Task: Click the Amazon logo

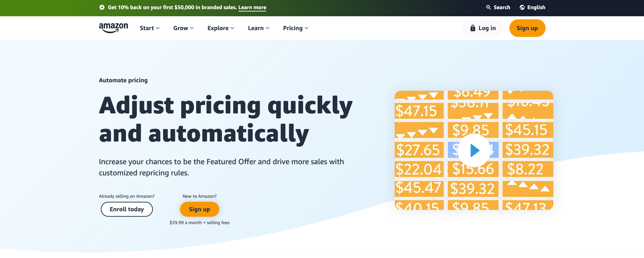Action: point(113,27)
